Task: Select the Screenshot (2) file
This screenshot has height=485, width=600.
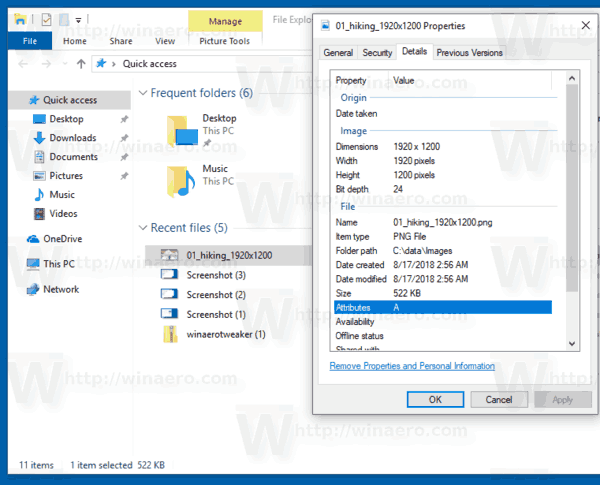Action: coord(216,295)
